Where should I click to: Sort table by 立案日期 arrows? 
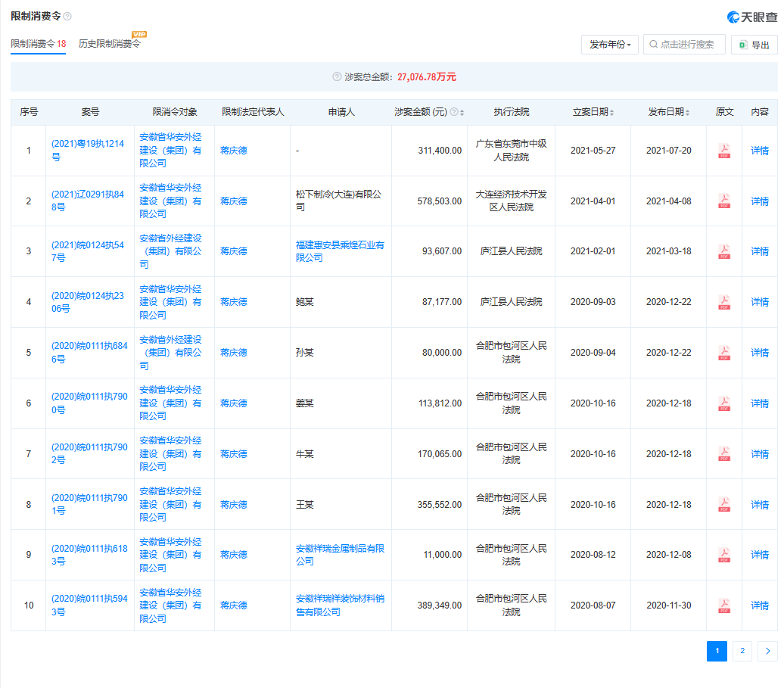[612, 113]
